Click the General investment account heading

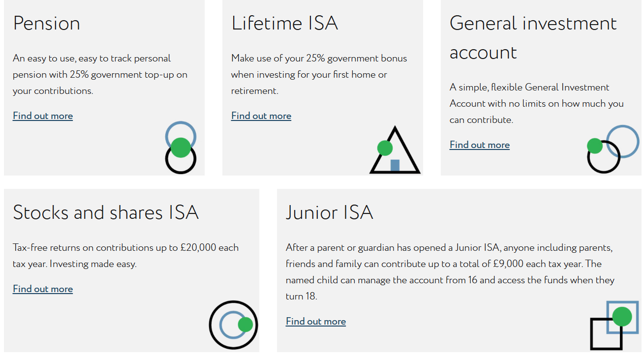(x=533, y=38)
